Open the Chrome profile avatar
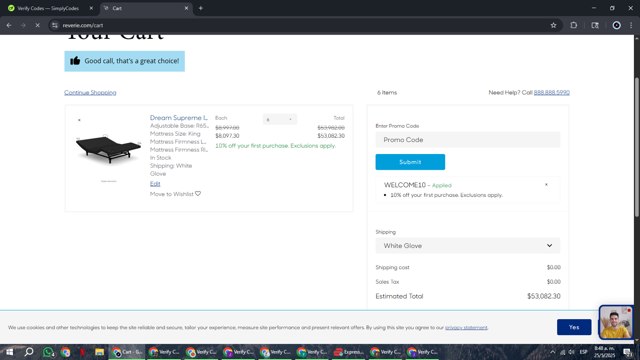 (616, 25)
